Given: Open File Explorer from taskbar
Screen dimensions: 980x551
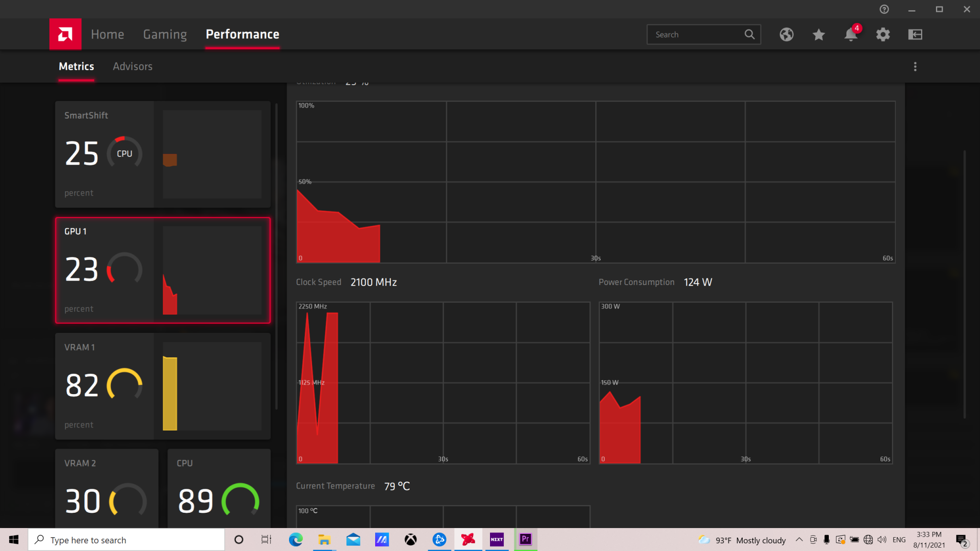Looking at the screenshot, I should point(324,540).
